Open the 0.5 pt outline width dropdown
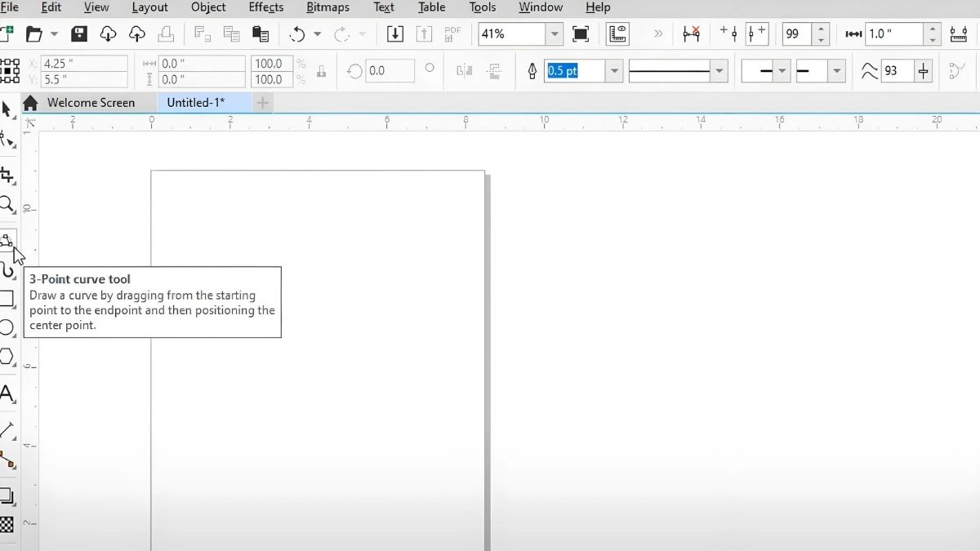The image size is (980, 551). point(614,71)
